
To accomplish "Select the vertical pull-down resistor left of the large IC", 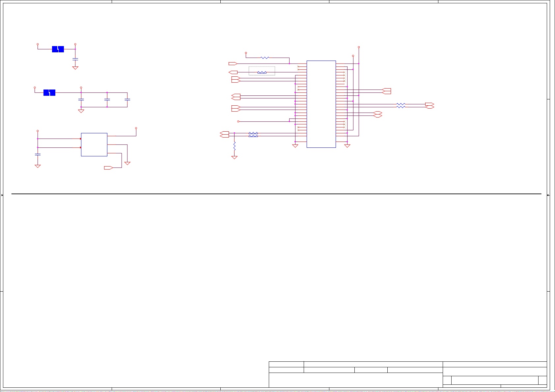I will click(235, 146).
